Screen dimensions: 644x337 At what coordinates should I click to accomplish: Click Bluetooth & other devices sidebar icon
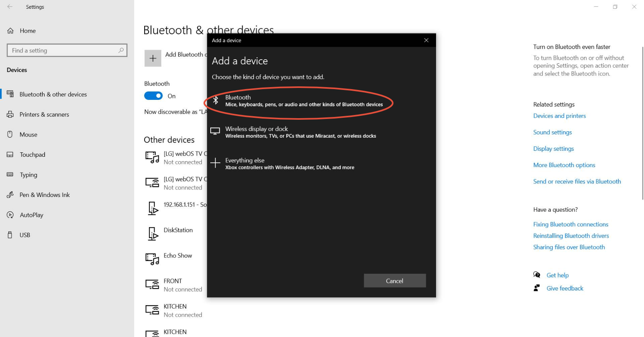10,94
